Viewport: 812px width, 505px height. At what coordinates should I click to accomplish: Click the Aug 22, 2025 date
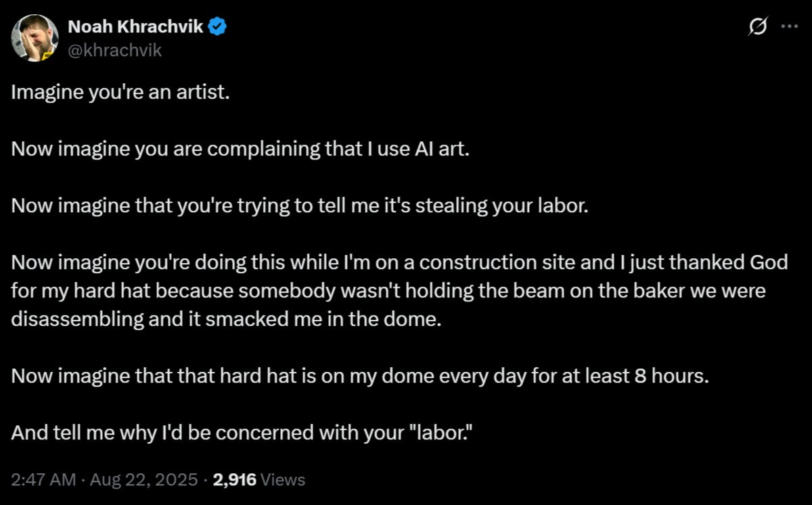(x=144, y=480)
